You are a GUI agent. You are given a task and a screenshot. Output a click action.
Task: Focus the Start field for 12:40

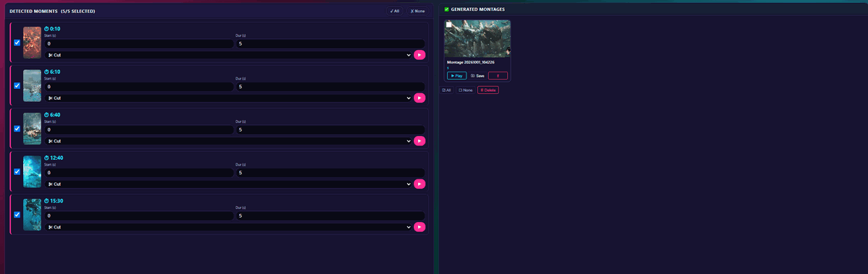pos(139,173)
